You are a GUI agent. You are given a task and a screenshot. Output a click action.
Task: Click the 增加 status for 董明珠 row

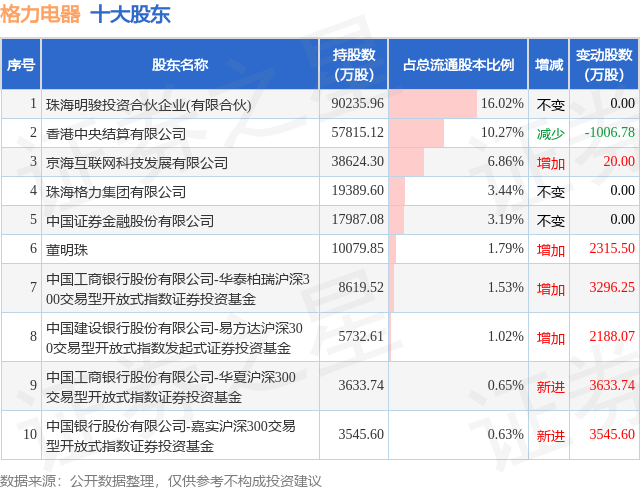(551, 250)
